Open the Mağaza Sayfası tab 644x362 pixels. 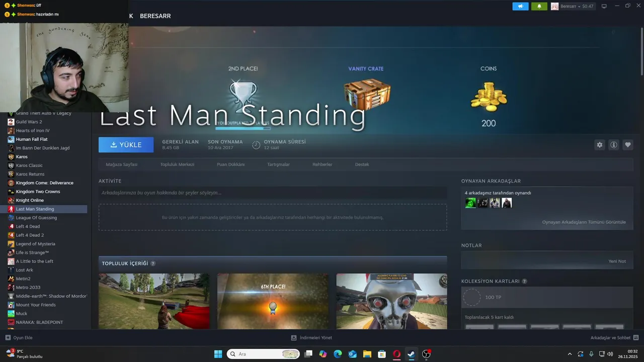tap(121, 164)
